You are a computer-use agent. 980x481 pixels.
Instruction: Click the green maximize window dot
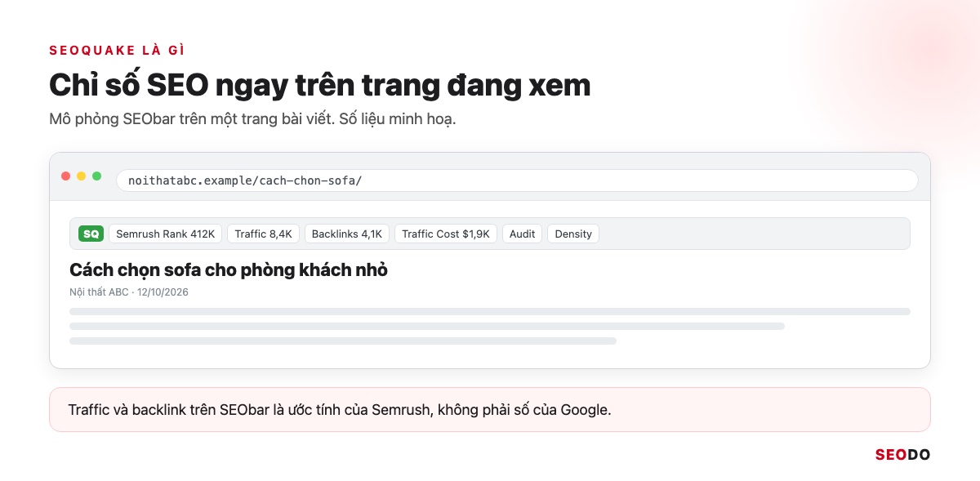tap(97, 176)
